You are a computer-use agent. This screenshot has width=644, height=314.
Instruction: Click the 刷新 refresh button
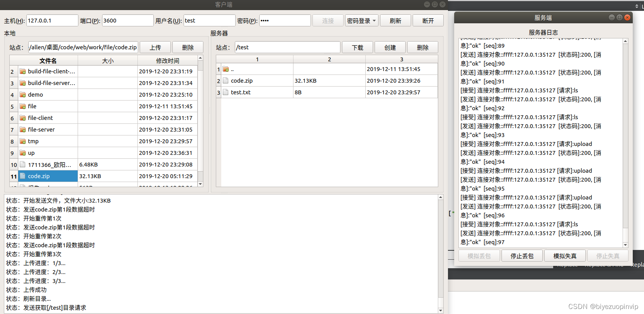tap(395, 21)
